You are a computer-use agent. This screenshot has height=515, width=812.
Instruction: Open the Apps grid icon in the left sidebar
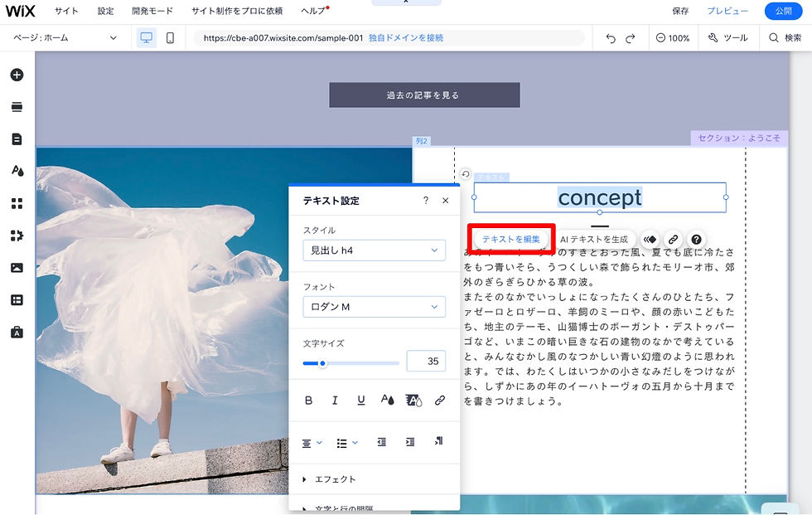[17, 203]
